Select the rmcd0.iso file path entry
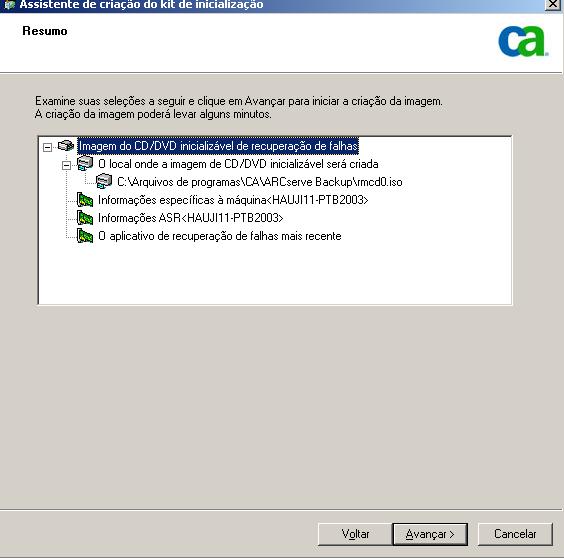564x558 pixels. (260, 182)
